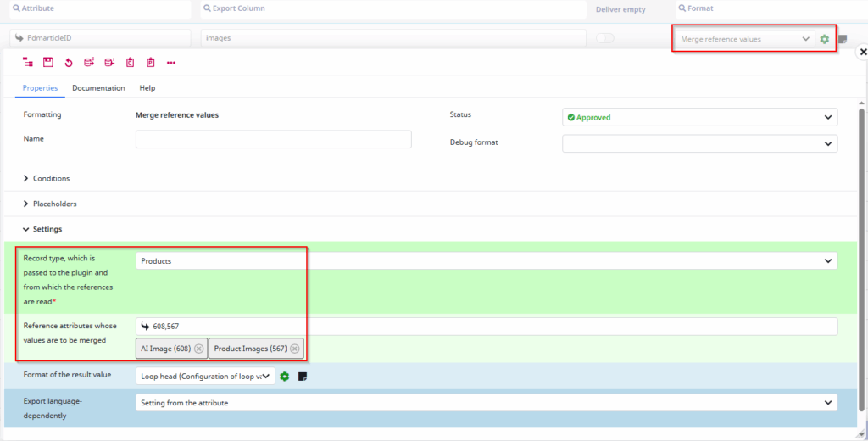Screen dimensions: 868x441
Task: Open the Status dropdown showing Approved
Action: pyautogui.click(x=699, y=117)
